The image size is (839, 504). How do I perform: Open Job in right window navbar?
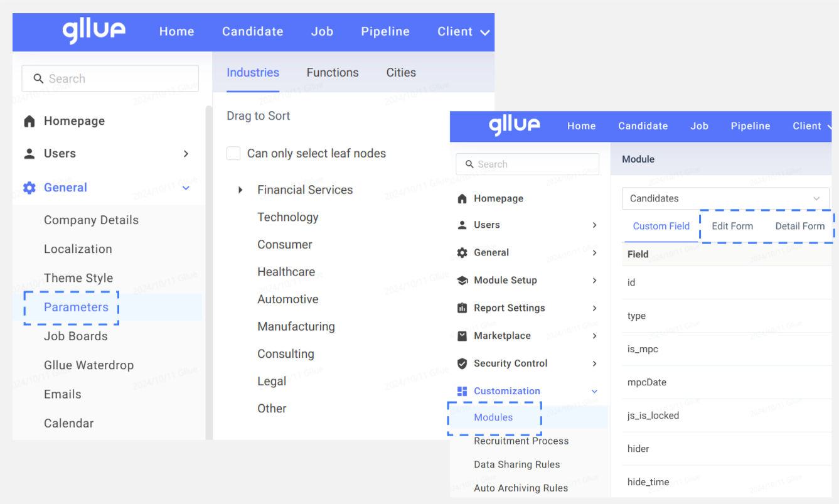point(699,126)
